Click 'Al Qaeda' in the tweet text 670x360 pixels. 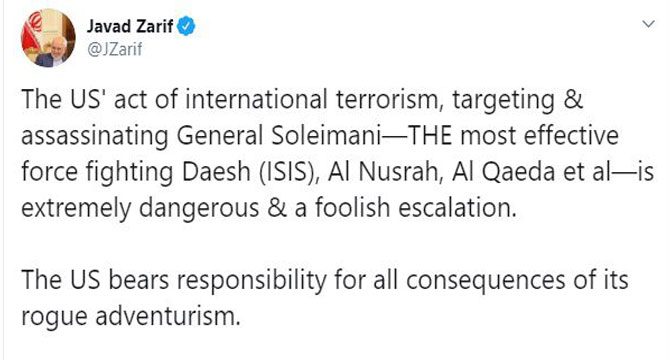503,172
